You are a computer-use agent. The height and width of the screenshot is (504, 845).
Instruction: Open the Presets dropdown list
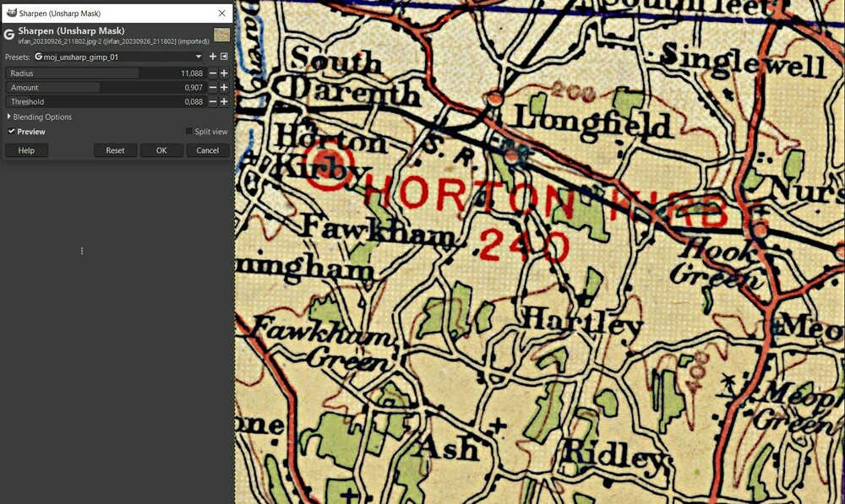coord(118,57)
